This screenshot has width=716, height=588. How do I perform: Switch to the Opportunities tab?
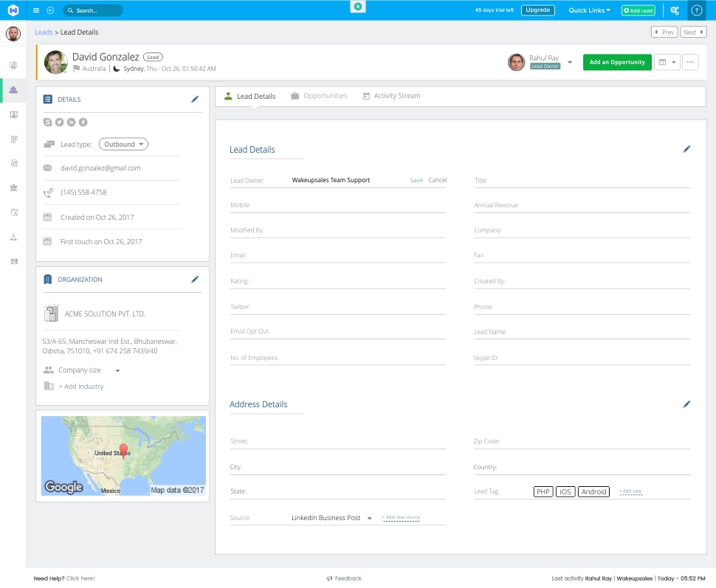coord(319,96)
